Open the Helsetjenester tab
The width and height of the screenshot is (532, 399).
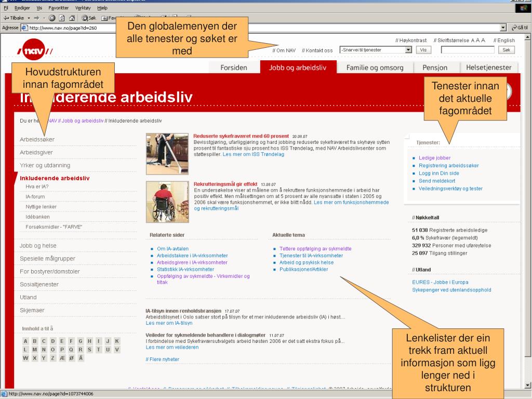pyautogui.click(x=488, y=68)
